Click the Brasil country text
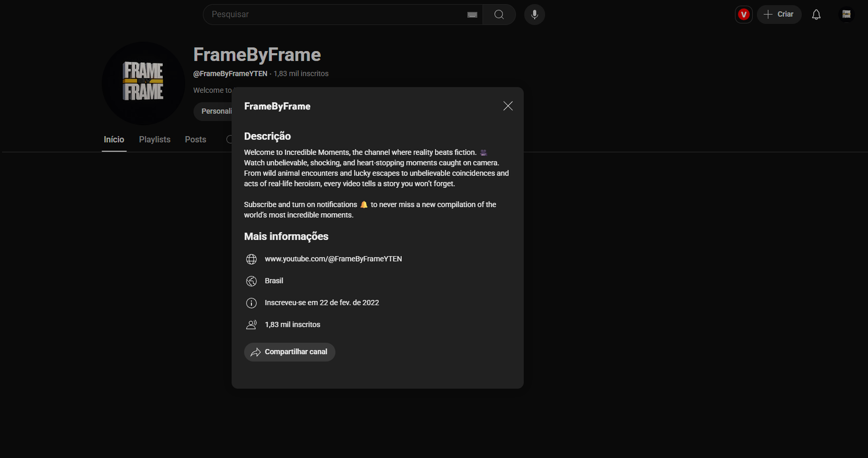The height and width of the screenshot is (458, 868). [274, 281]
